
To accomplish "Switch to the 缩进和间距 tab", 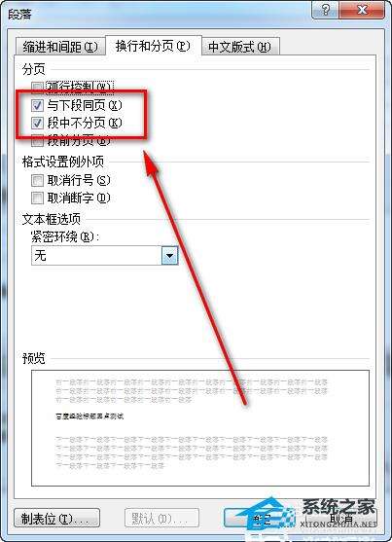I will (60, 47).
